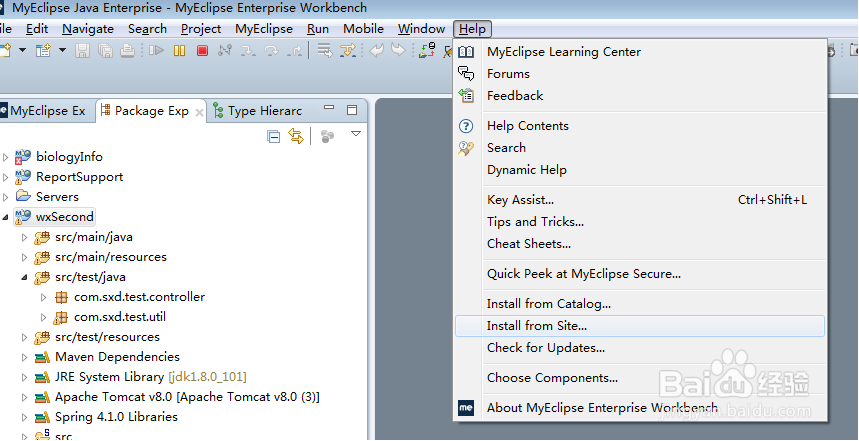The height and width of the screenshot is (441, 859).
Task: Open the Edit menu
Action: (x=37, y=28)
